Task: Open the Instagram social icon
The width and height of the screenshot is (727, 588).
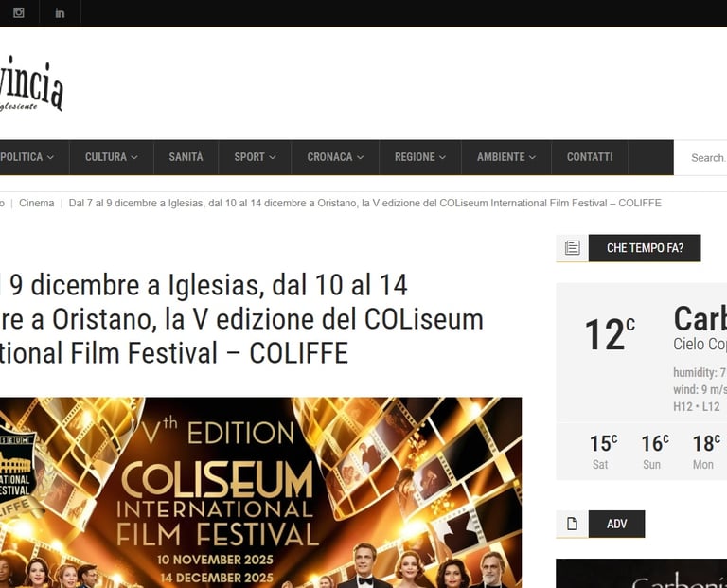Action: [19, 12]
